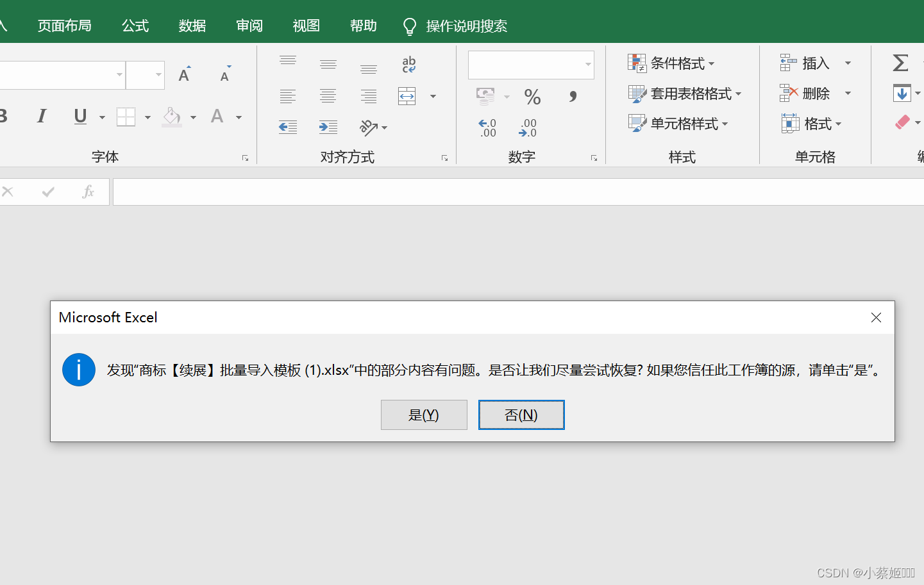Expand the 删除 dropdown arrow
924x585 pixels.
[848, 93]
